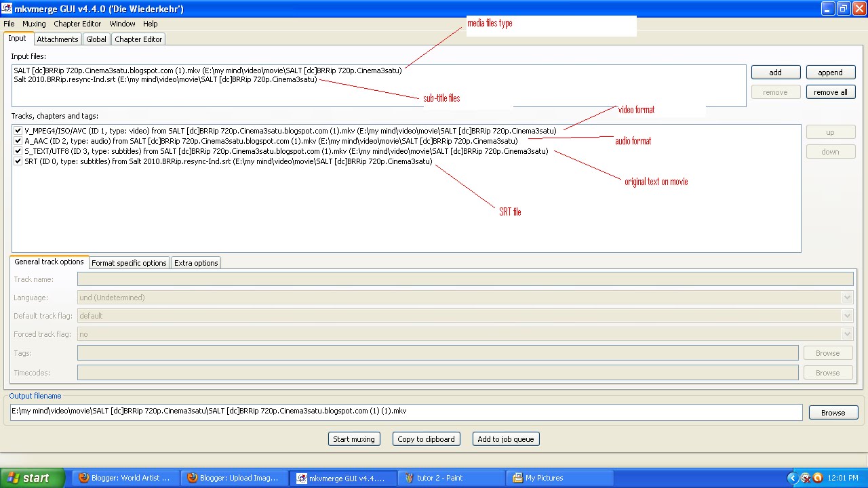Click Start muxing button

354,439
